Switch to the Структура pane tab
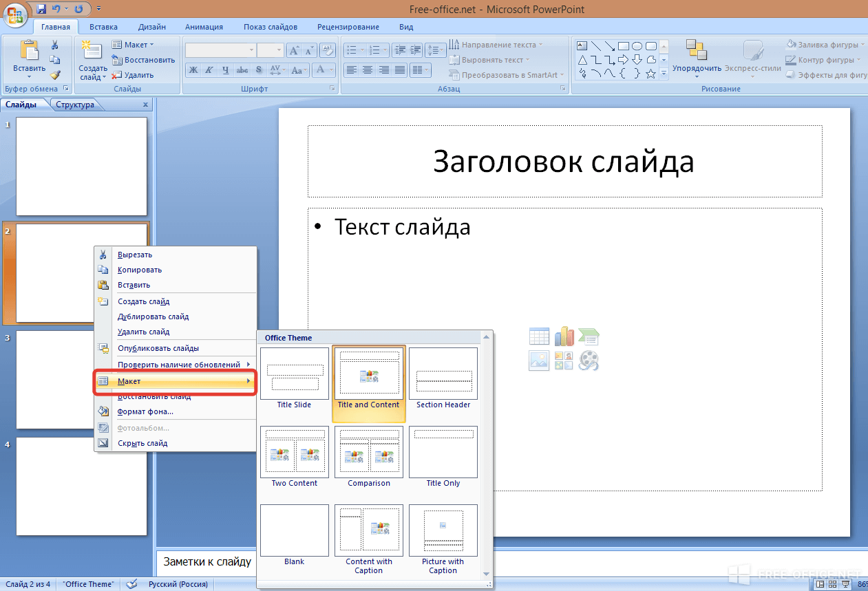This screenshot has width=868, height=591. coord(75,105)
